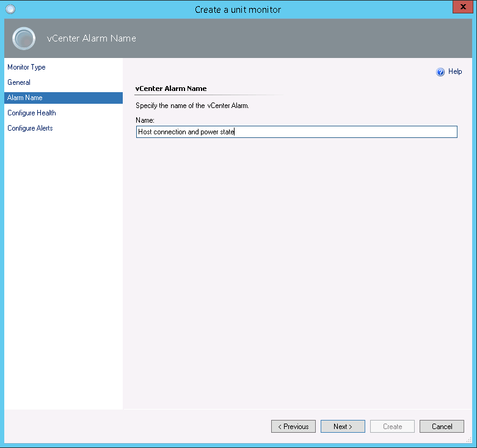Screen dimensions: 477x448
Task: Click the window system icon in title bar
Action: (10, 9)
